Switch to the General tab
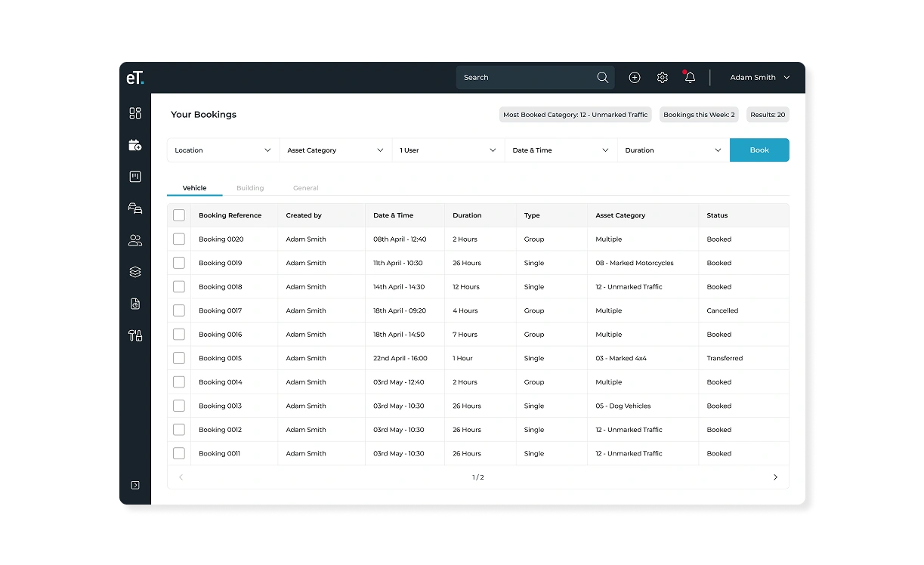This screenshot has width=924, height=565. (x=306, y=188)
